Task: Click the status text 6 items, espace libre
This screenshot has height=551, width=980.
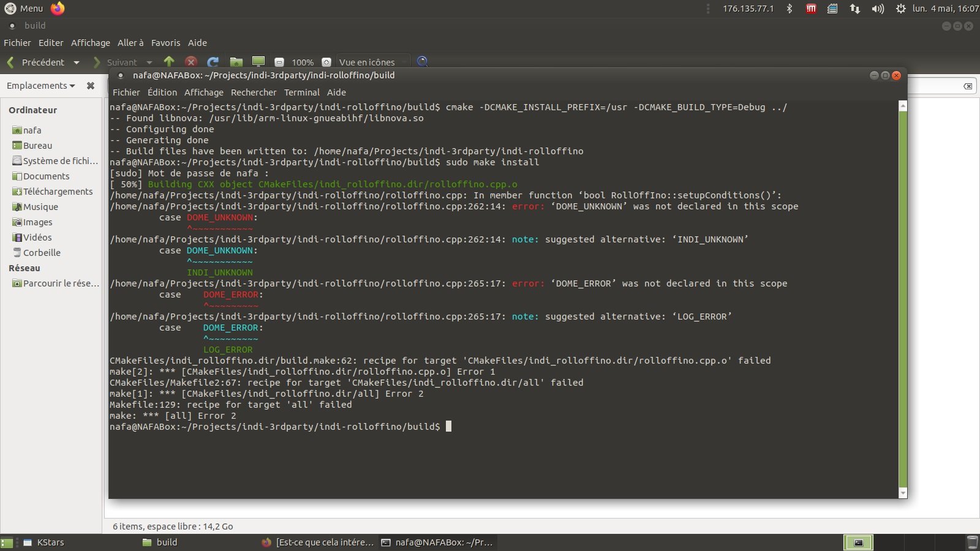Action: pyautogui.click(x=173, y=527)
